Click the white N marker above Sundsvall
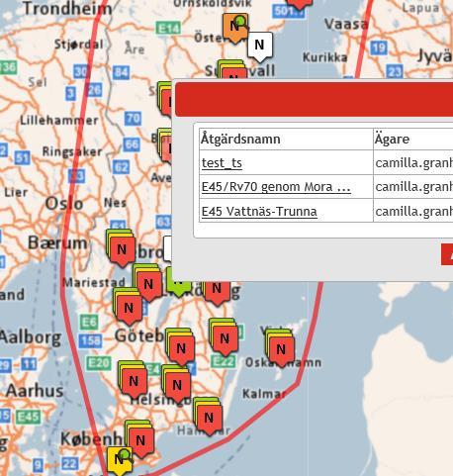Viewport: 453px width, 476px height. pyautogui.click(x=260, y=47)
